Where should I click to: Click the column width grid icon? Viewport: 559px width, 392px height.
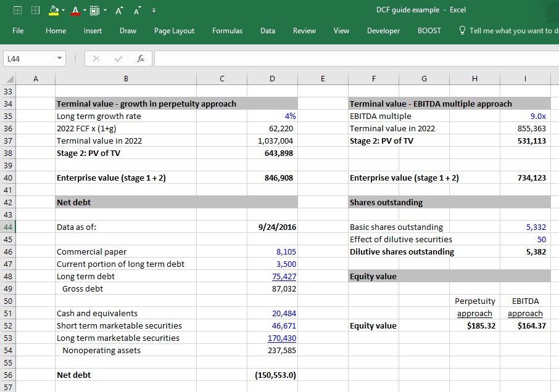pos(94,10)
